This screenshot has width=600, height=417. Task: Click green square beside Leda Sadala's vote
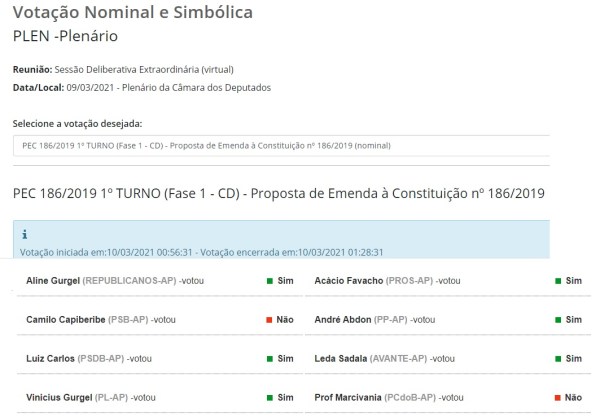[x=558, y=358]
